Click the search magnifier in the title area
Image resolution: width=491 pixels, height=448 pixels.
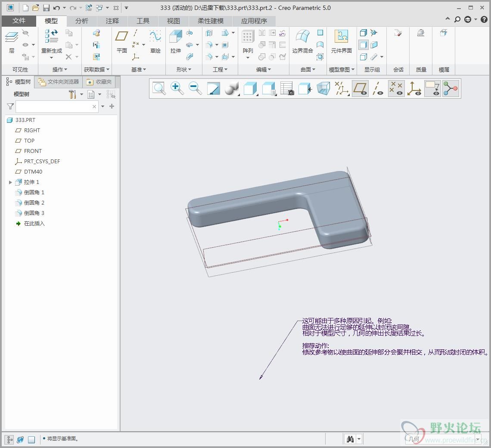point(457,19)
